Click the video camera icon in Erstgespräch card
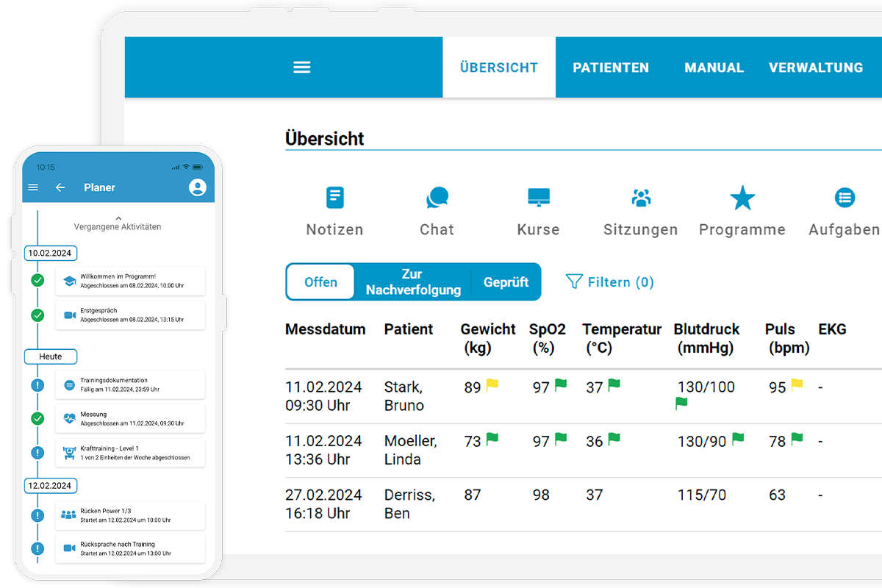The height and width of the screenshot is (588, 882). (70, 315)
